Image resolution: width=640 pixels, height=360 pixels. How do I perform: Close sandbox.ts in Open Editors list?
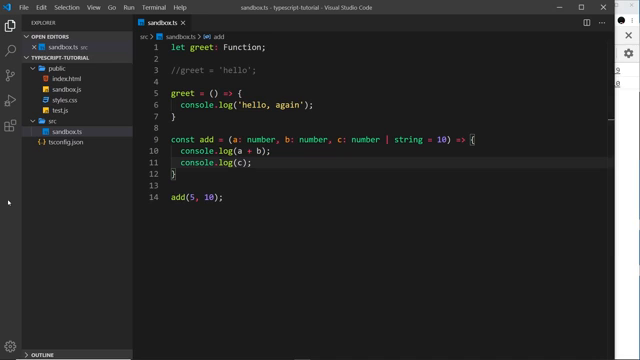coord(34,47)
